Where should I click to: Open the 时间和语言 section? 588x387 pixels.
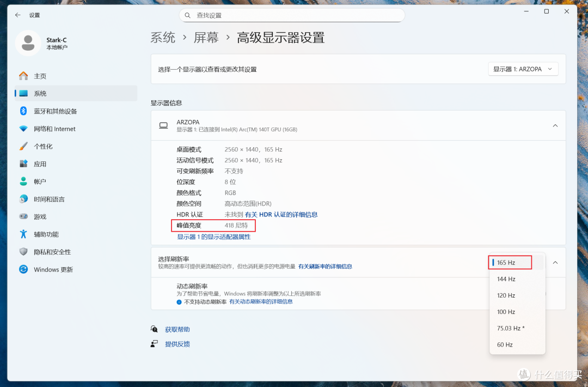(76, 199)
